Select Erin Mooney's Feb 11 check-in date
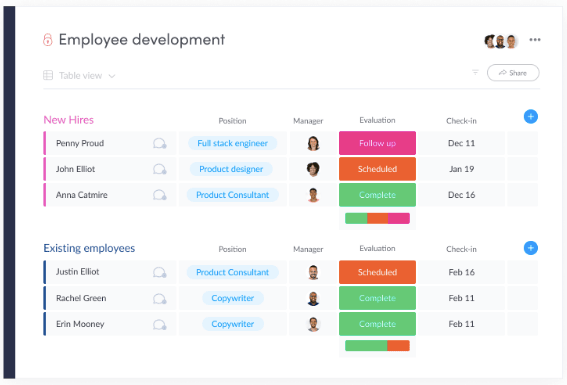 (x=461, y=324)
